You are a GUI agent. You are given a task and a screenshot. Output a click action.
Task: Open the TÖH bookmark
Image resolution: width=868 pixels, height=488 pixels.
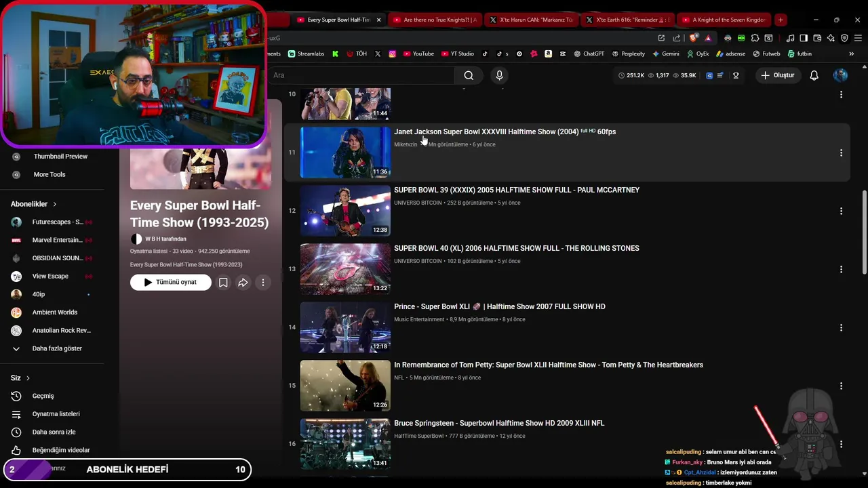(x=357, y=54)
